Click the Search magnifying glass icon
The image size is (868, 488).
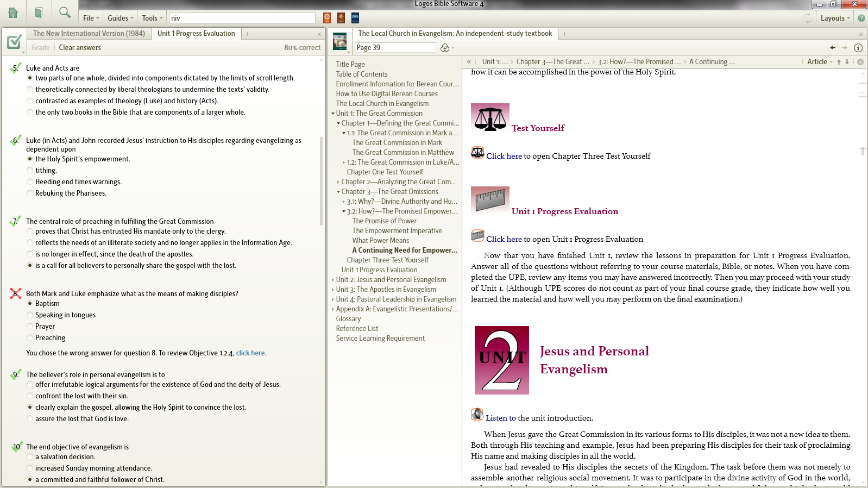tap(65, 12)
